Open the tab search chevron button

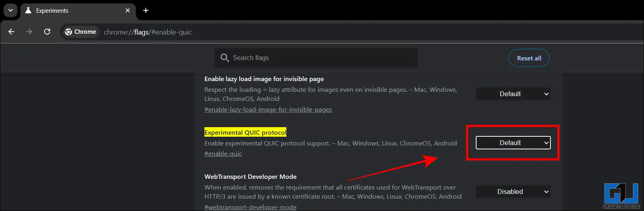pos(10,10)
